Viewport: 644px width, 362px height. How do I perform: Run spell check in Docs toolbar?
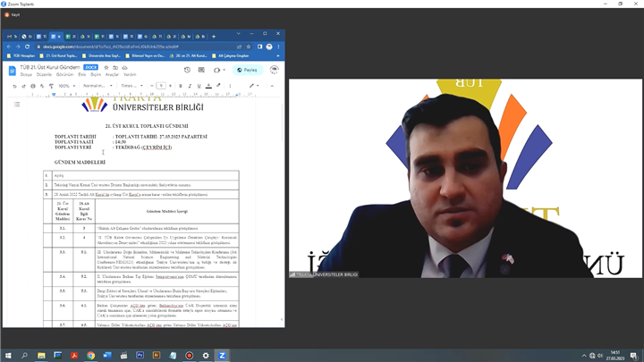point(42,86)
